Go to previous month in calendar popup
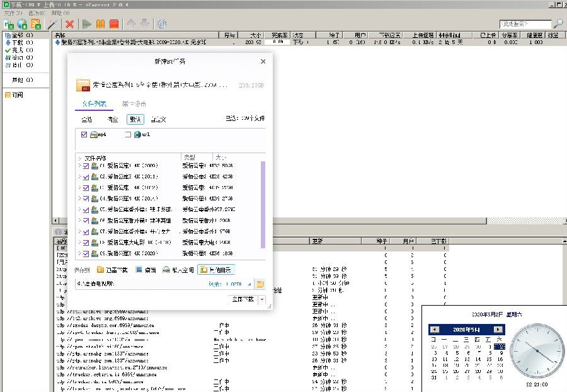567x392 pixels. 435,330
